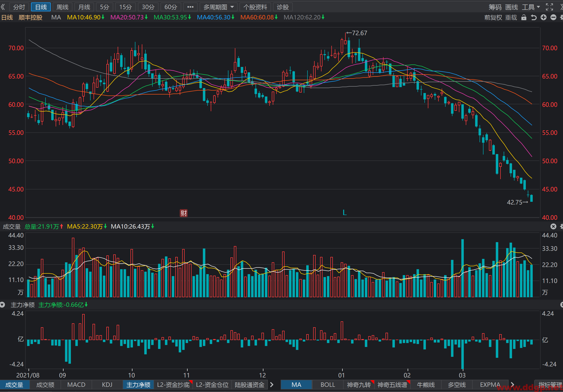The image size is (563, 392).
Task: Click the fullscreen expand arrows icon
Action: pyautogui.click(x=549, y=7)
